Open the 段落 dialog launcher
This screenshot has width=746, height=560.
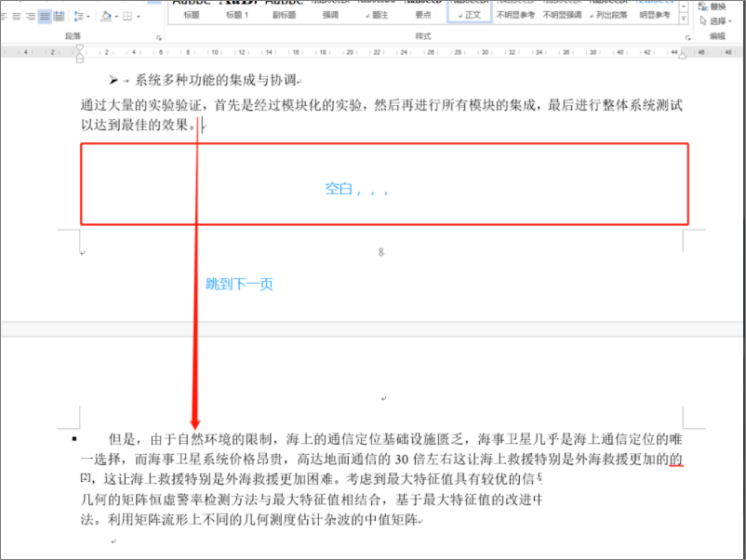159,37
